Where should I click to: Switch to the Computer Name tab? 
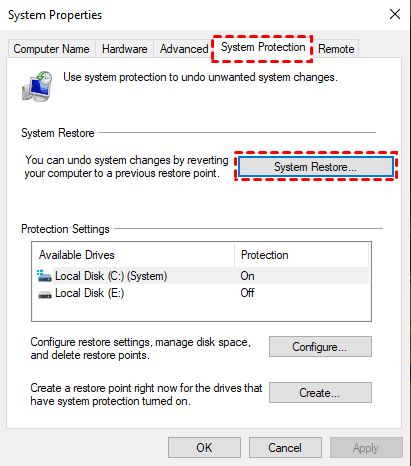tap(51, 49)
